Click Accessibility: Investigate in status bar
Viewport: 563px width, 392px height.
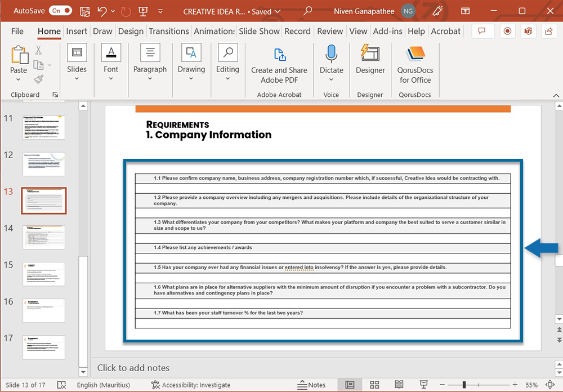190,385
